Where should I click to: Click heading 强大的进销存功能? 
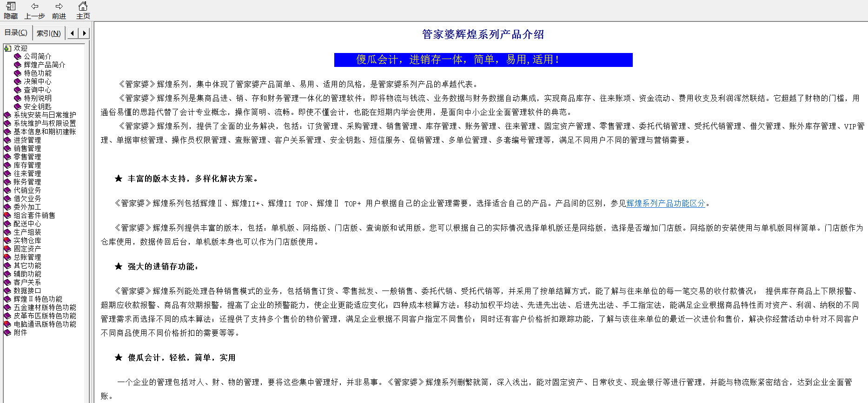coord(163,267)
